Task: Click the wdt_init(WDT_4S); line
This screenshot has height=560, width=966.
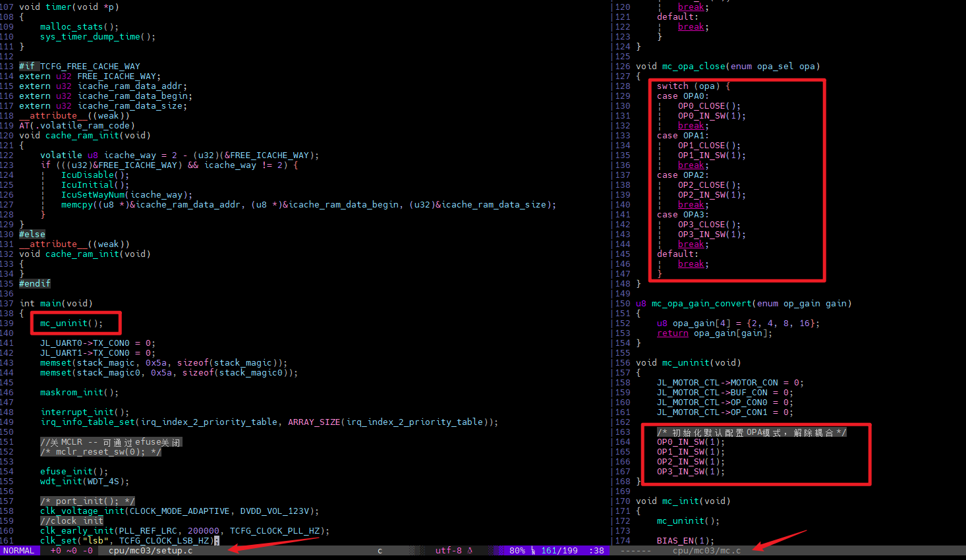Action: pyautogui.click(x=85, y=482)
